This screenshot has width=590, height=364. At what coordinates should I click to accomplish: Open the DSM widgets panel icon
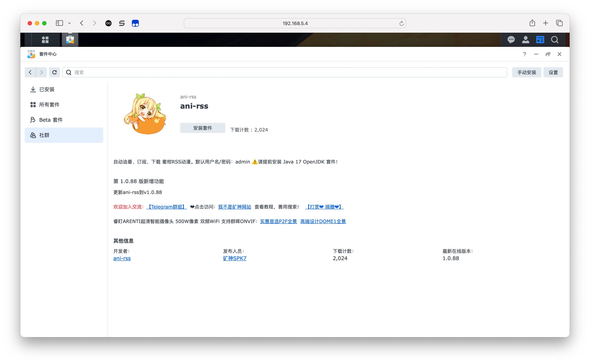(540, 40)
